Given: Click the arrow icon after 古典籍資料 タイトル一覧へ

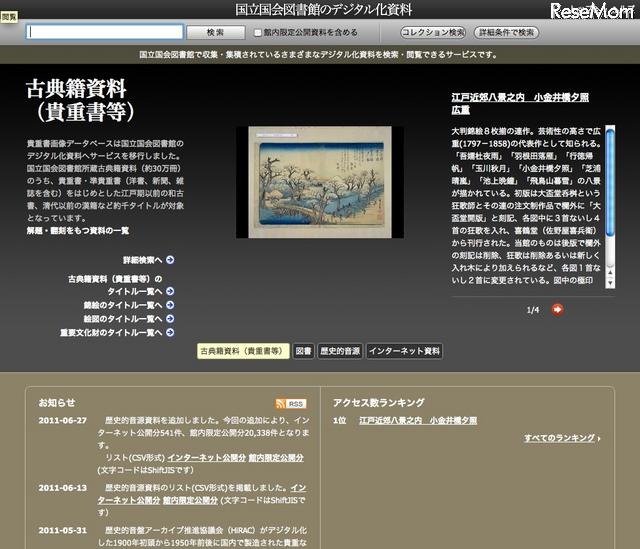Looking at the screenshot, I should click(x=171, y=292).
